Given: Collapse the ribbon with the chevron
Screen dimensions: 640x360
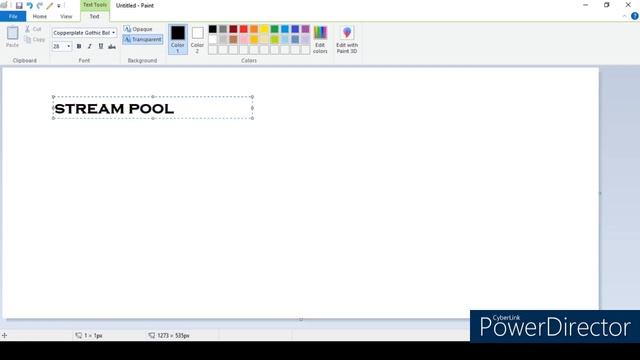Looking at the screenshot, I should pyautogui.click(x=624, y=16).
